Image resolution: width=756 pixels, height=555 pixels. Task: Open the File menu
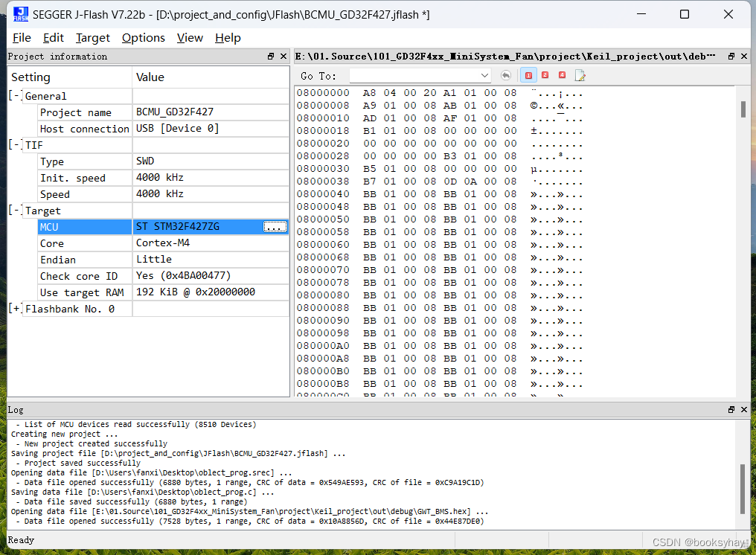(x=22, y=38)
